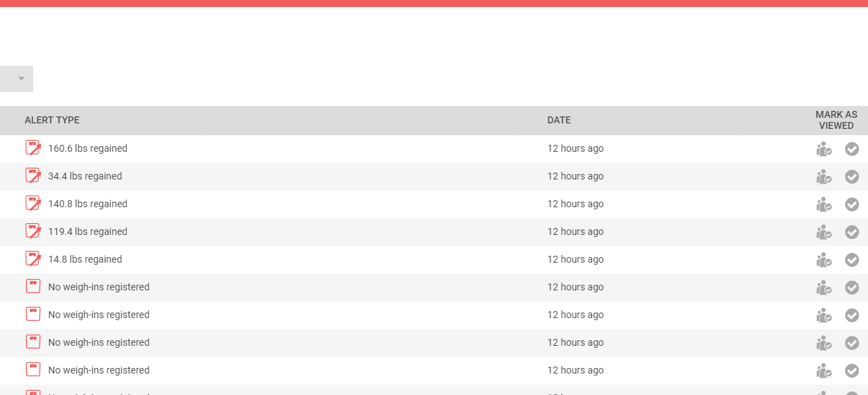Sort by the ALERT TYPE column header

52,121
